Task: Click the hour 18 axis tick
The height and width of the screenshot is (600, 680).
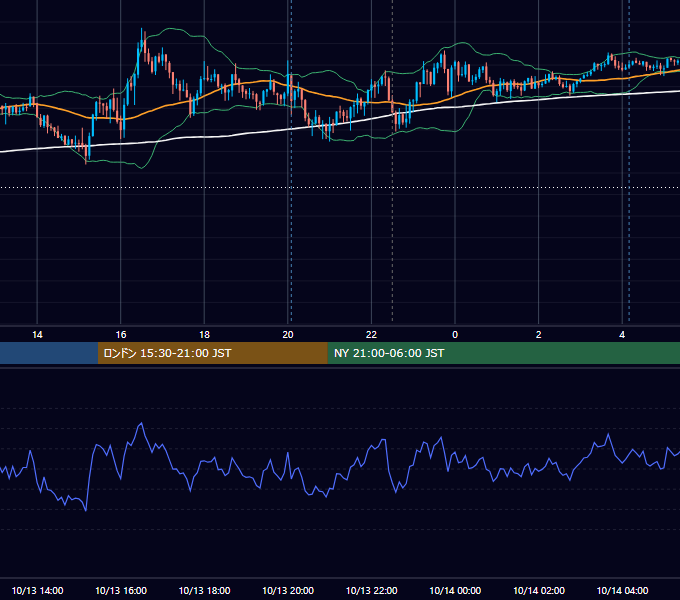Action: pyautogui.click(x=204, y=335)
